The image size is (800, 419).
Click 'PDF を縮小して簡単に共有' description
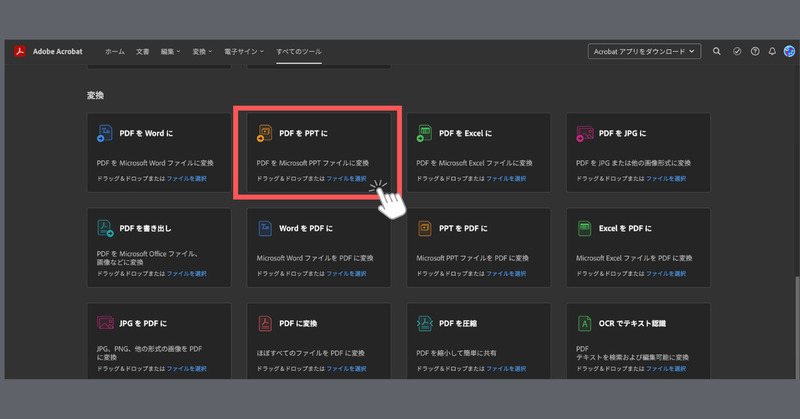click(456, 353)
